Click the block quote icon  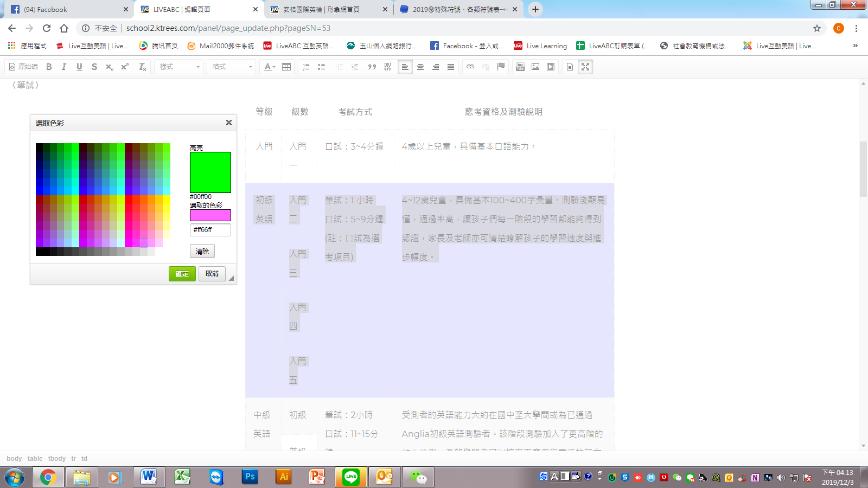coord(372,67)
